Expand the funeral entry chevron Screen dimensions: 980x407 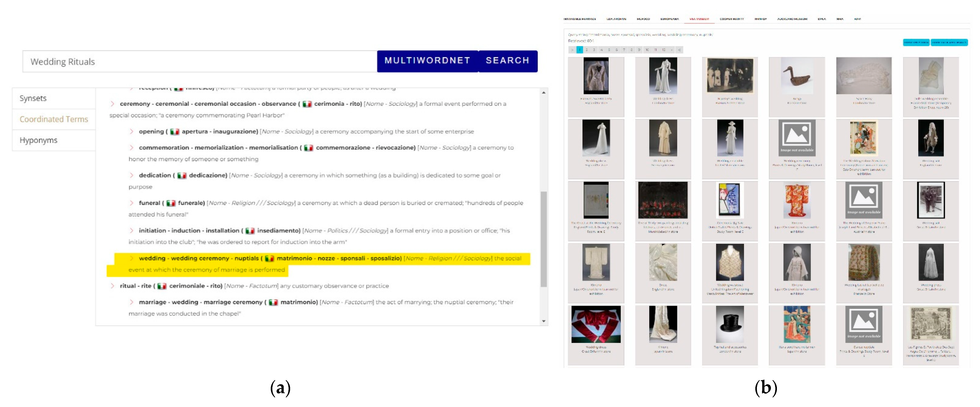coord(131,203)
